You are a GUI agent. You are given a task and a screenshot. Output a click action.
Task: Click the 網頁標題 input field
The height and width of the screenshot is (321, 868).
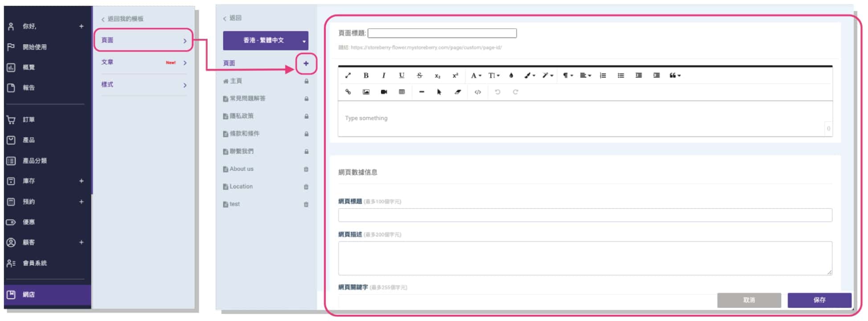[x=585, y=215]
